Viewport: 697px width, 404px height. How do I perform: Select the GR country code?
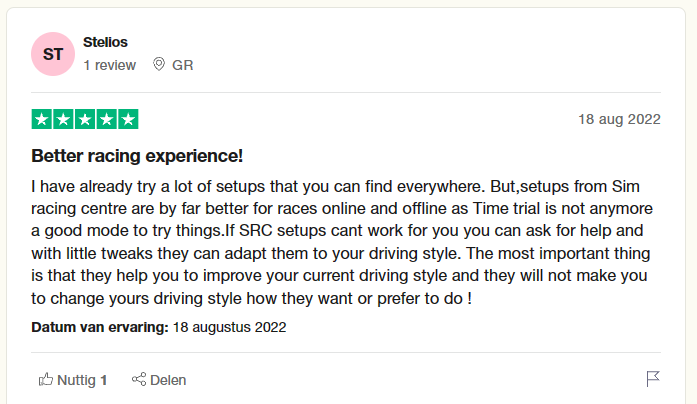coord(183,65)
